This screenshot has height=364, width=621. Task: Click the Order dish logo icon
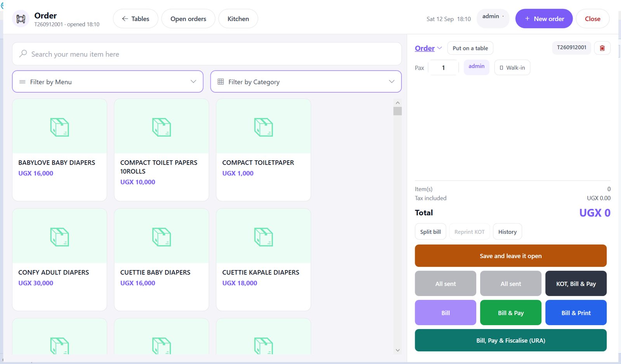(21, 19)
